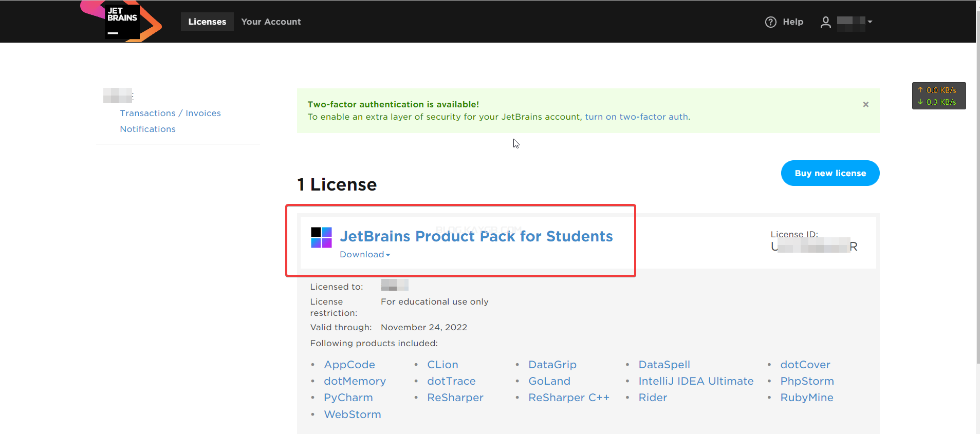Open the Help menu link
980x434 pixels.
[793, 22]
